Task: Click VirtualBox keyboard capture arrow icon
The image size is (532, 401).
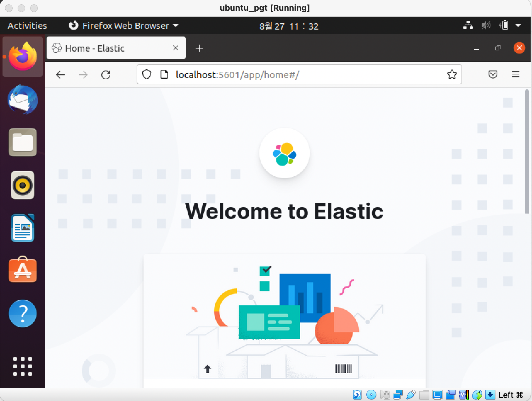Action: click(x=490, y=394)
